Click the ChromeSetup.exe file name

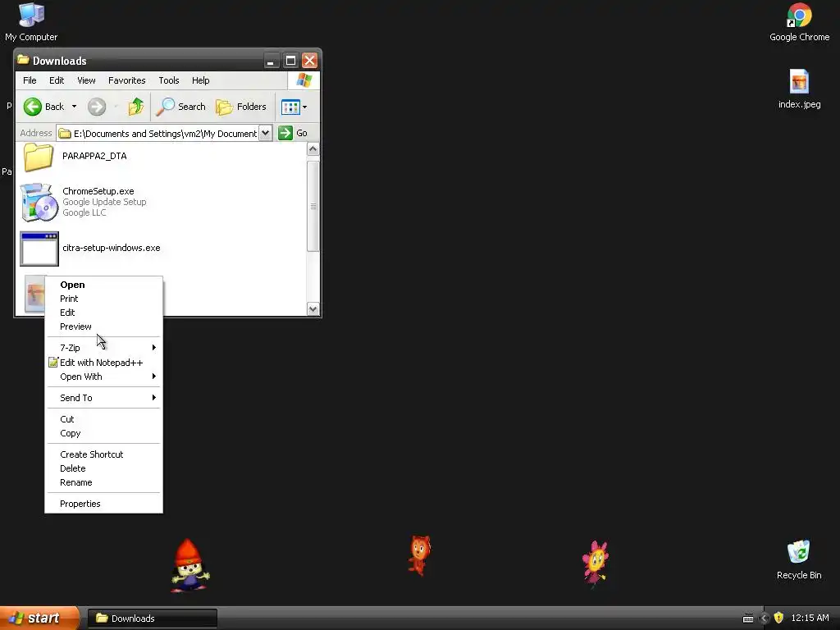point(98,191)
